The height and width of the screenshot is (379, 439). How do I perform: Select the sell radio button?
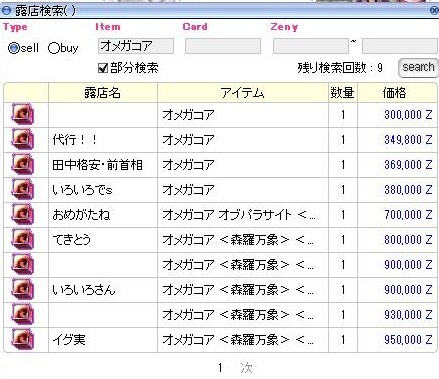[14, 48]
